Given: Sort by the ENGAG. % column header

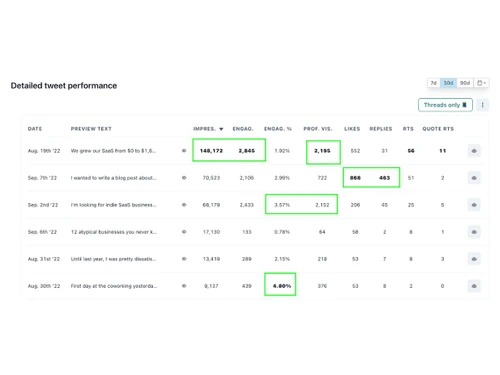Looking at the screenshot, I should point(278,129).
